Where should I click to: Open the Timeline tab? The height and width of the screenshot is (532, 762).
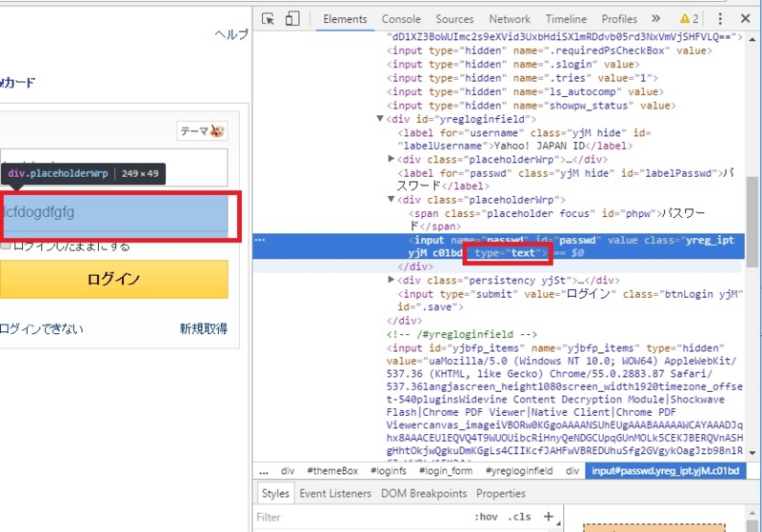[x=566, y=19]
